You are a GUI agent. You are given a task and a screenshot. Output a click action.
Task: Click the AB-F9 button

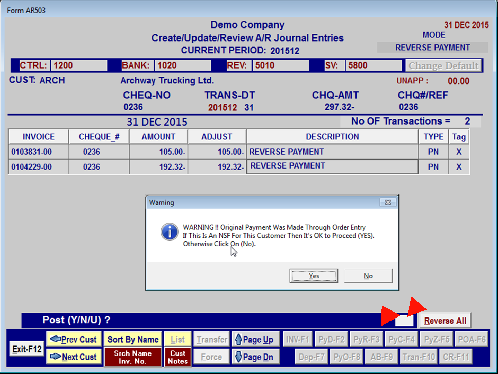coord(382,357)
